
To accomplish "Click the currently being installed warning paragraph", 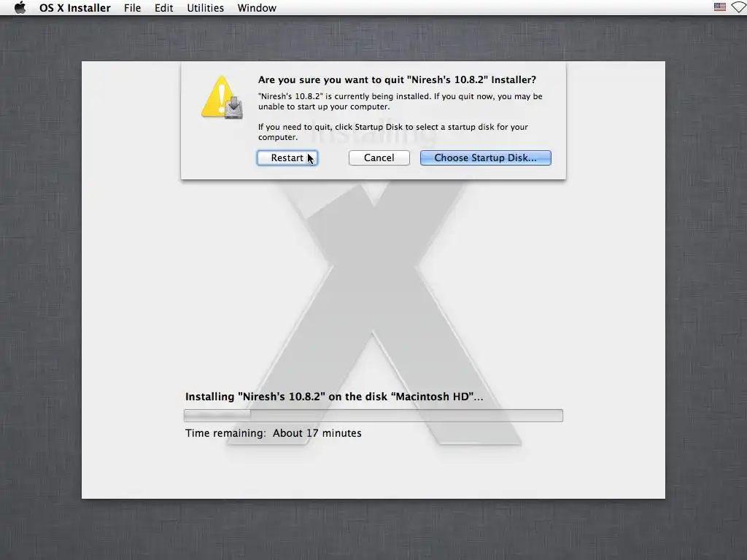I will pos(400,101).
